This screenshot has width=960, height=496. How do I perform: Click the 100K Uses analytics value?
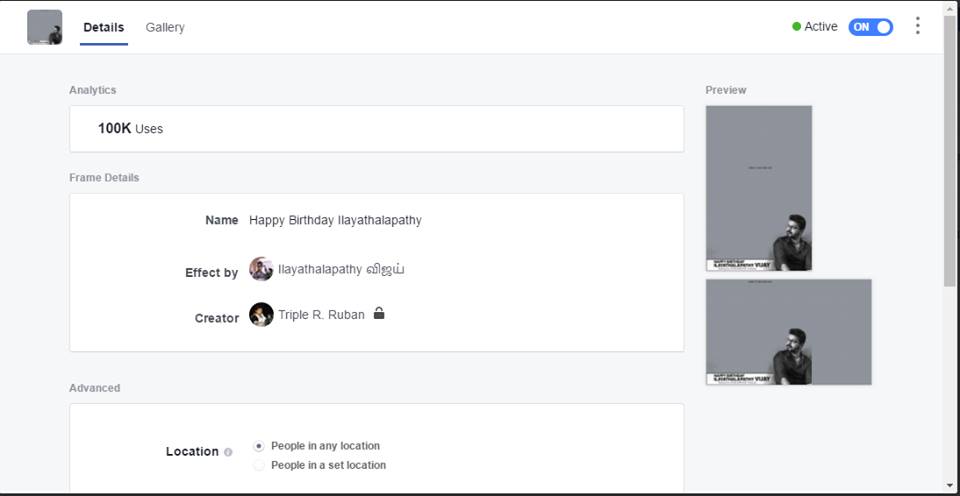point(130,129)
